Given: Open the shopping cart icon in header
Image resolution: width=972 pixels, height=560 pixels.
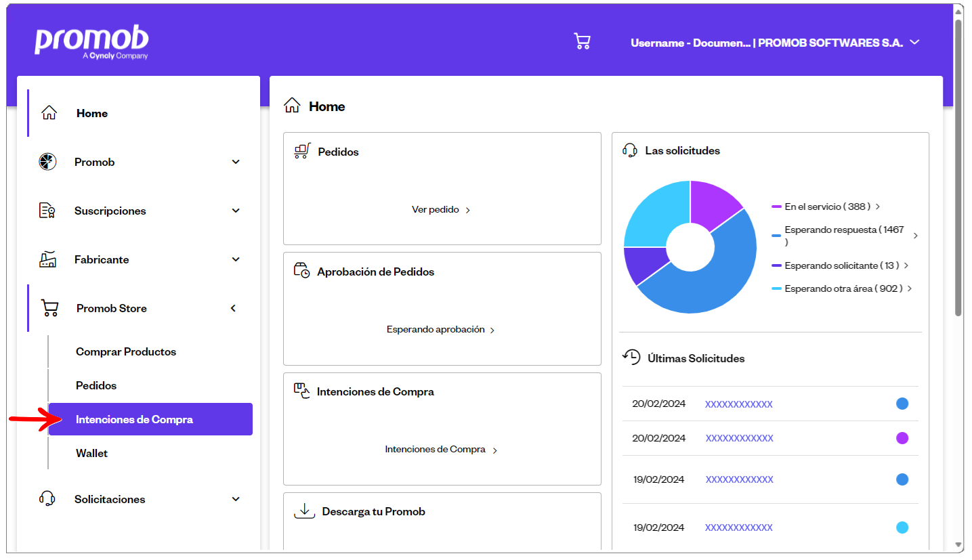Looking at the screenshot, I should click(582, 42).
